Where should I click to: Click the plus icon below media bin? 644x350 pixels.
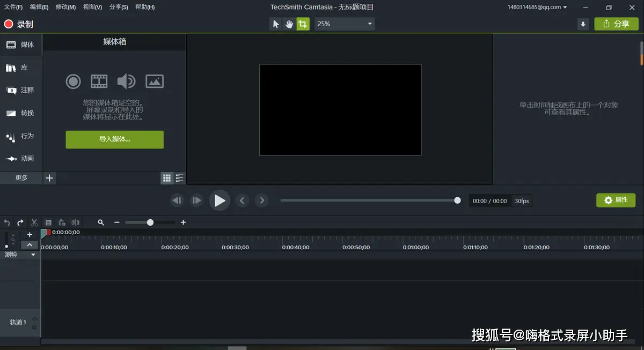pos(49,178)
